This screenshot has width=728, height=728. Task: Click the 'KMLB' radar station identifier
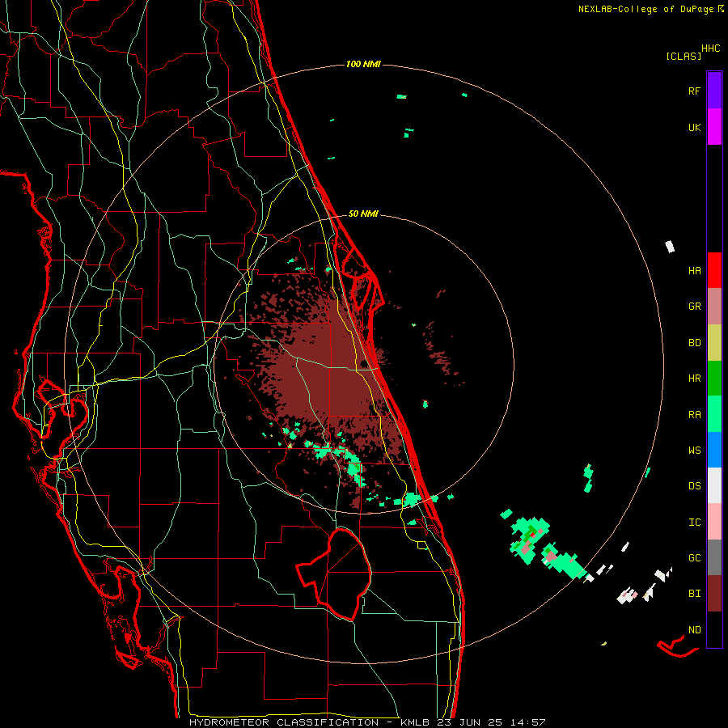pyautogui.click(x=416, y=722)
